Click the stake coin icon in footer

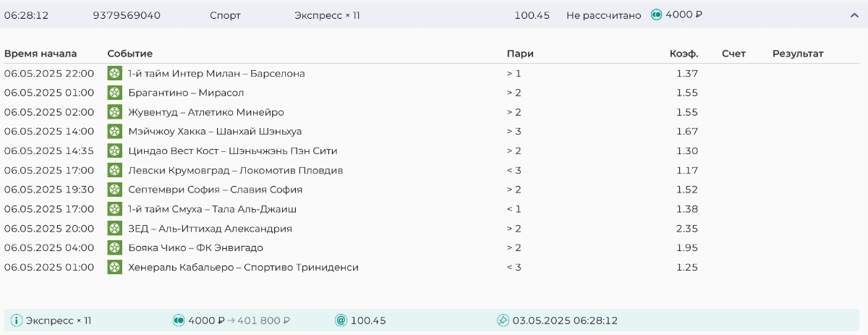[179, 321]
